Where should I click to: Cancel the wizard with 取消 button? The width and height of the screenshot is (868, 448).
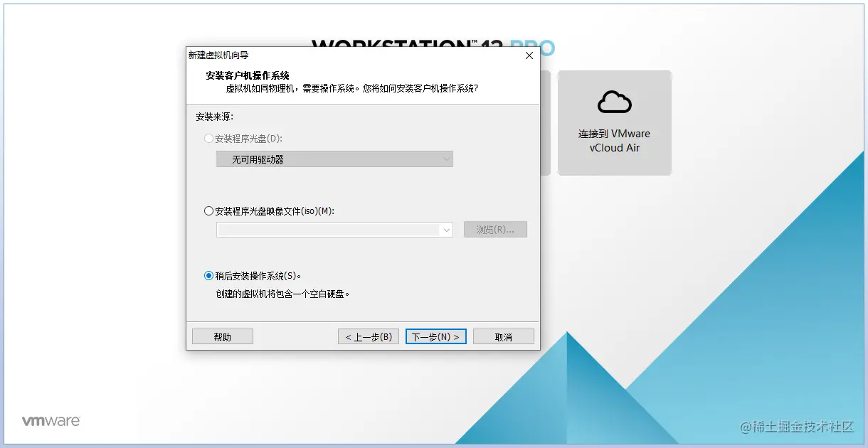pos(504,336)
